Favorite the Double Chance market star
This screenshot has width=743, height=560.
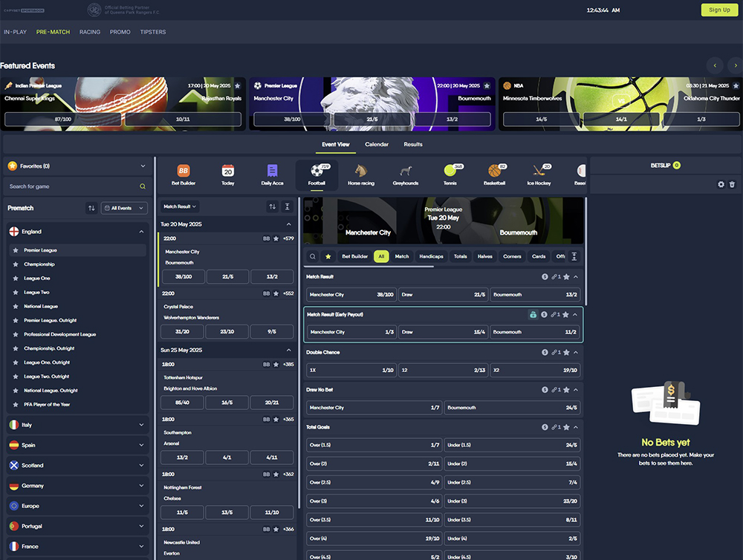point(566,353)
